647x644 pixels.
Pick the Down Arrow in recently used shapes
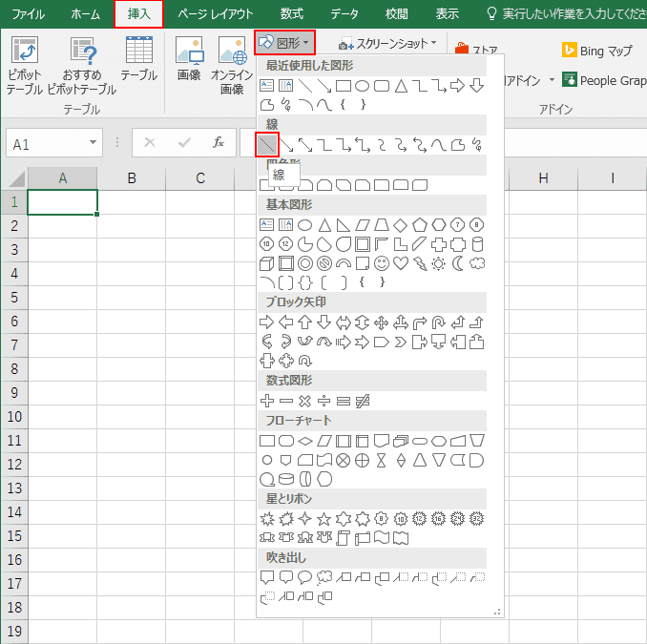477,86
